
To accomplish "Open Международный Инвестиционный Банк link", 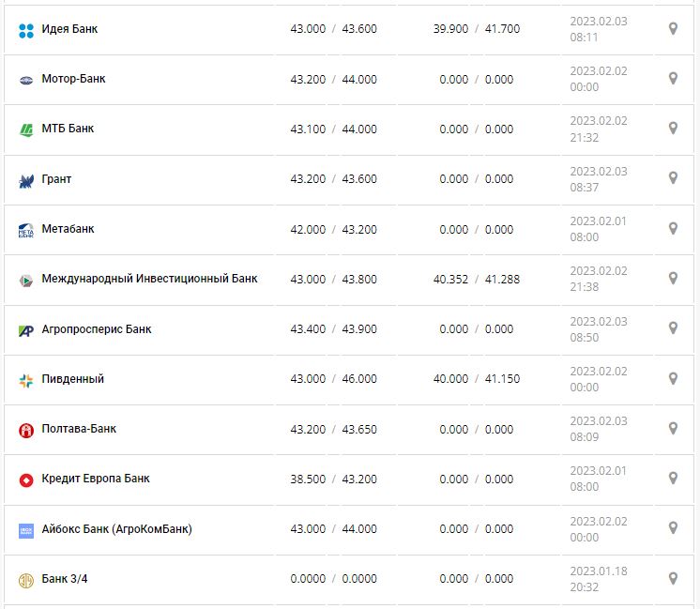I will (149, 279).
